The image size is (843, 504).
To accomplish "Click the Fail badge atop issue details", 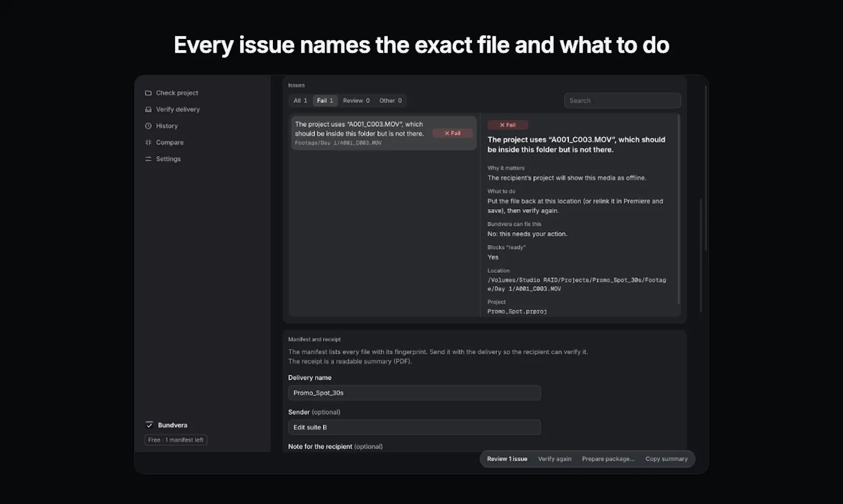I will 507,125.
